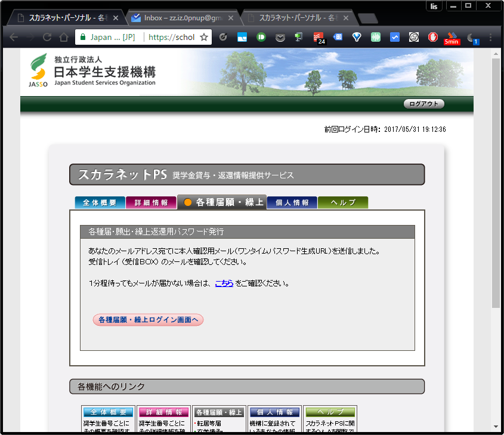
Task: Open the AdBlock stop-hand extension icon
Action: click(432, 38)
